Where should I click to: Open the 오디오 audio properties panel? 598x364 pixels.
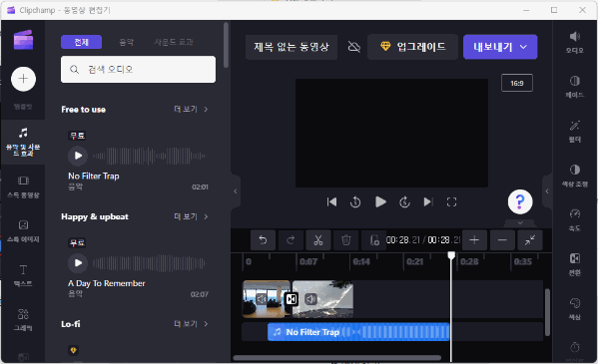[575, 42]
